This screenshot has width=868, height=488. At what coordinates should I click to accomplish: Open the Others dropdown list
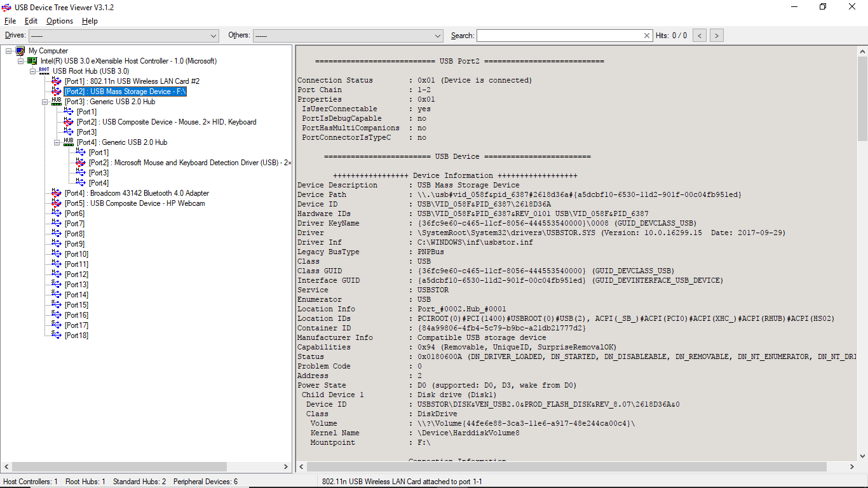coord(437,36)
